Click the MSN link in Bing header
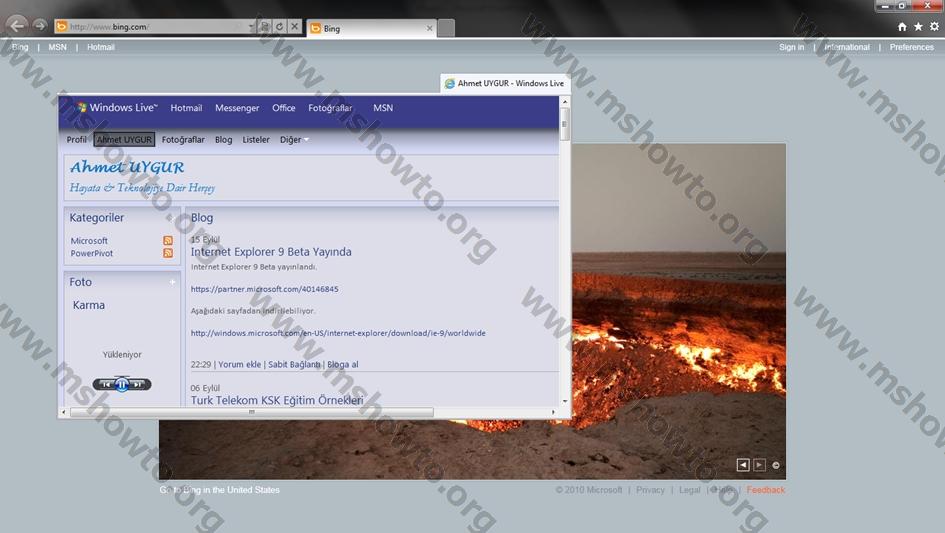Viewport: 945px width, 533px height. coord(57,47)
